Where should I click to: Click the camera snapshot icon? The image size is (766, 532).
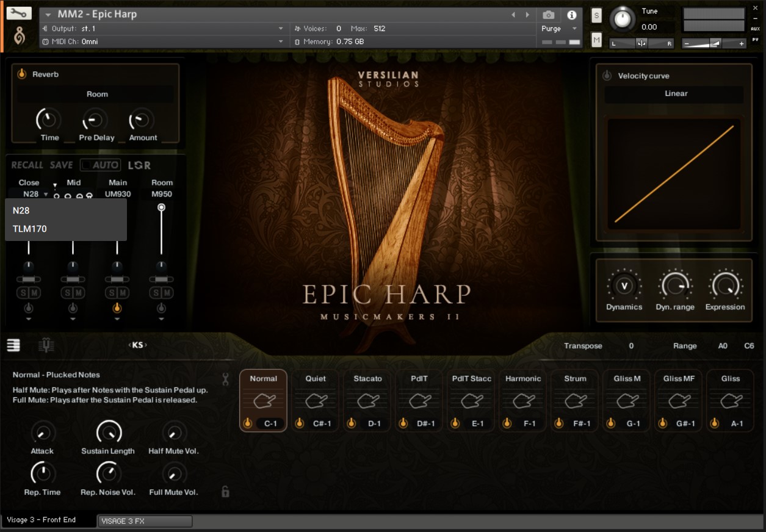click(548, 15)
